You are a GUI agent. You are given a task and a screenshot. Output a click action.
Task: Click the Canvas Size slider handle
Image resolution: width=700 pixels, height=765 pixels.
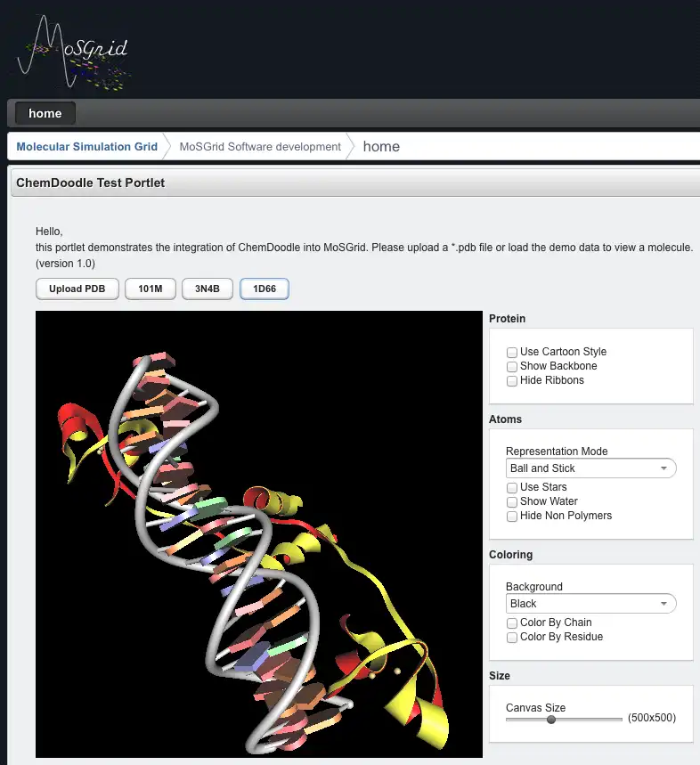(x=551, y=720)
